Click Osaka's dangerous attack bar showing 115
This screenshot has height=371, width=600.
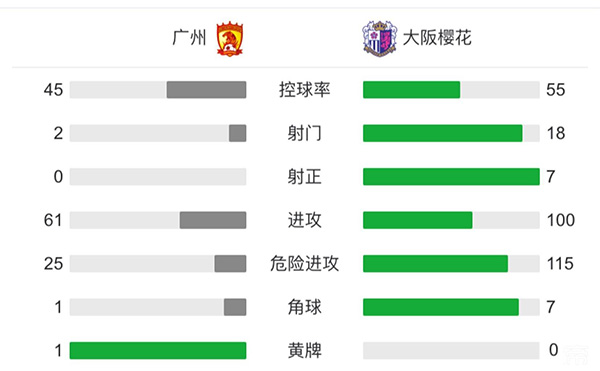(435, 264)
